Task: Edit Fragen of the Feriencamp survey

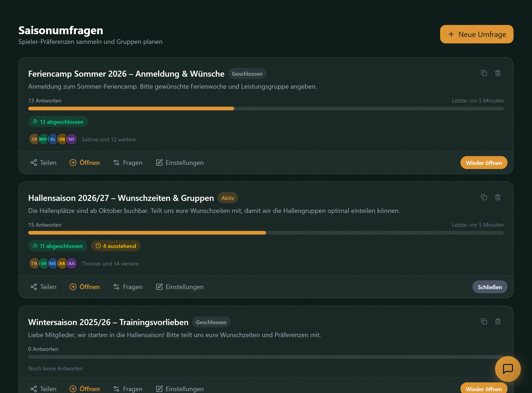Action: [x=128, y=163]
